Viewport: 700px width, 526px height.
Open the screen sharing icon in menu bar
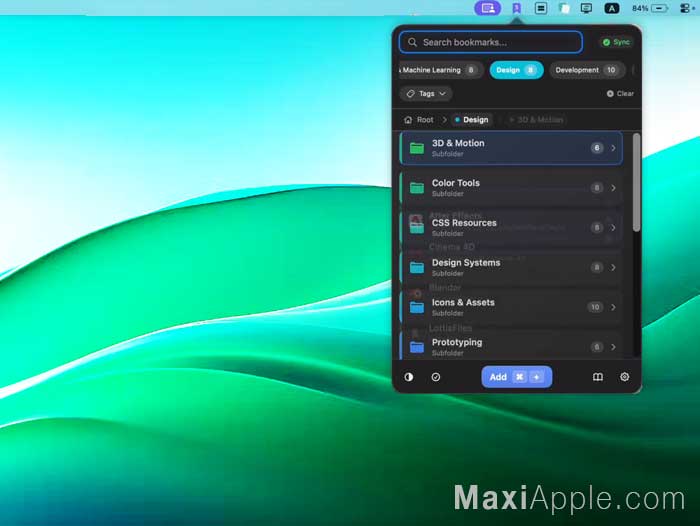tap(488, 8)
